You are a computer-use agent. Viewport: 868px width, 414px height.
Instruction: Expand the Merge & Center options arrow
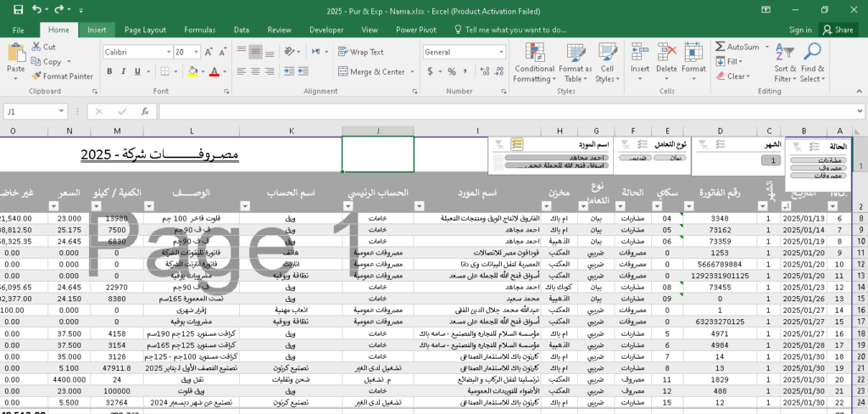pyautogui.click(x=413, y=71)
